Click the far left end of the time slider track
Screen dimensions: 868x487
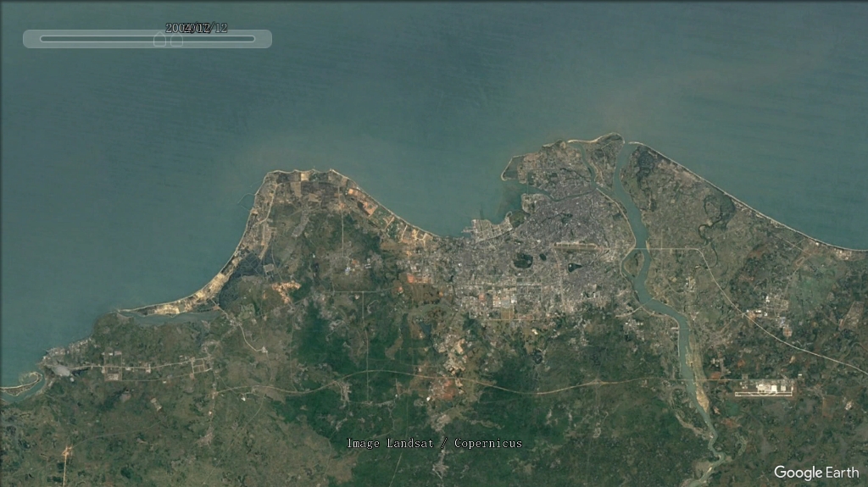[x=42, y=39]
